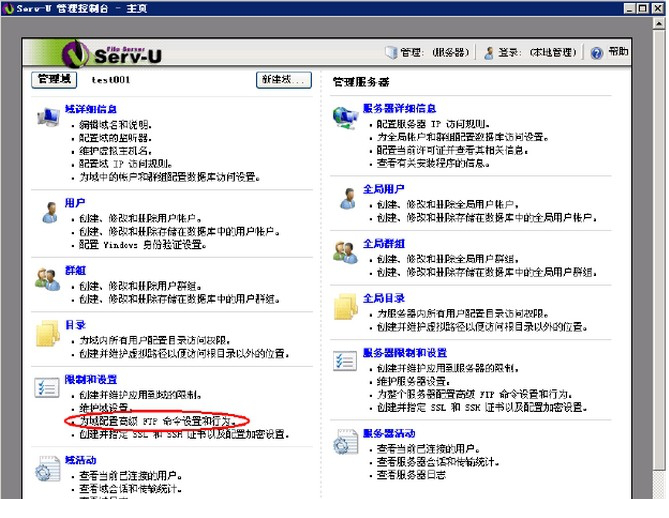
Task: Click the 服务器详细信息 globe icon
Action: 345,117
